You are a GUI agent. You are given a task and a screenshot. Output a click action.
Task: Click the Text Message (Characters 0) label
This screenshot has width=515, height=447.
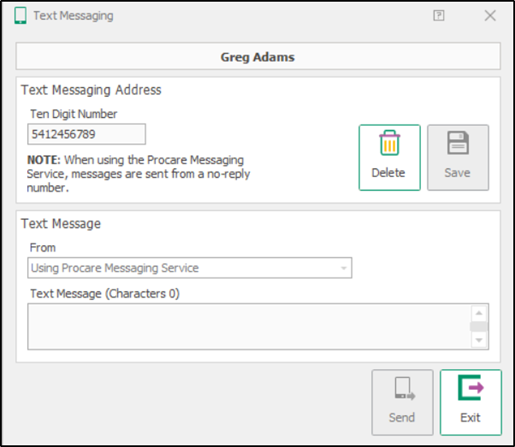(x=105, y=294)
